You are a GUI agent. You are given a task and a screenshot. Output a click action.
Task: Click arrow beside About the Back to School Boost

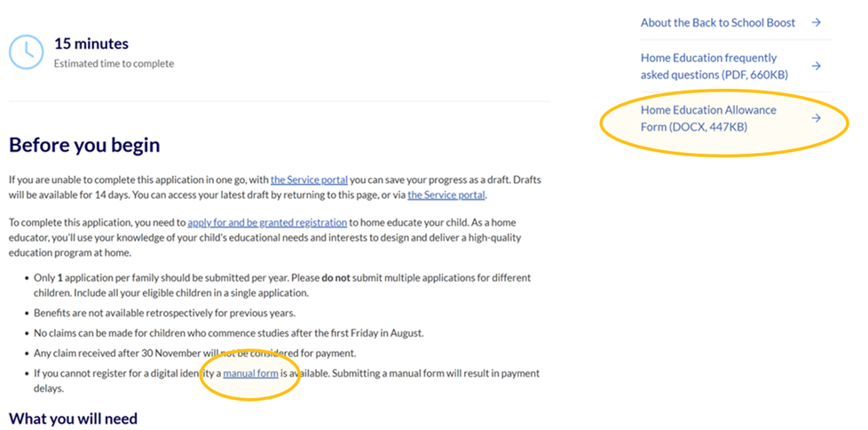click(816, 23)
